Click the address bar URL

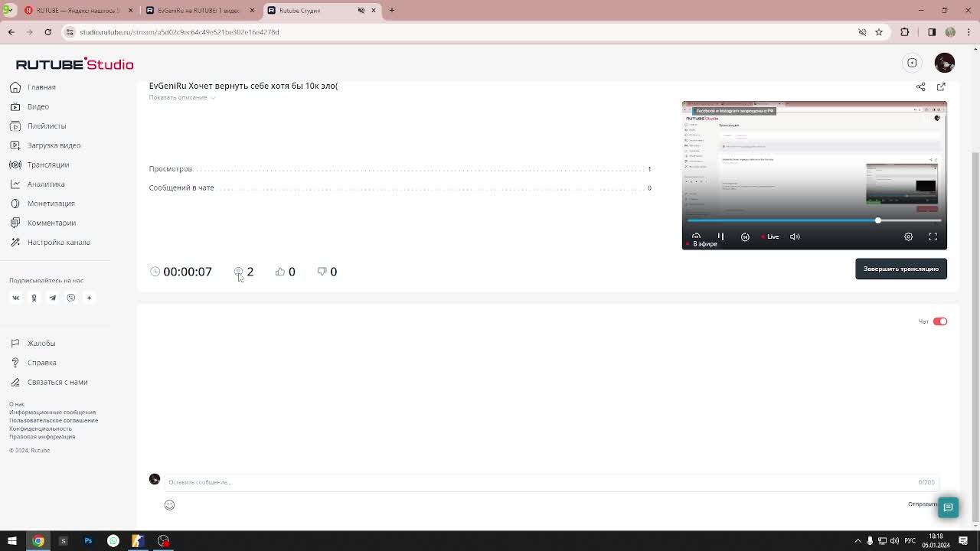click(179, 32)
